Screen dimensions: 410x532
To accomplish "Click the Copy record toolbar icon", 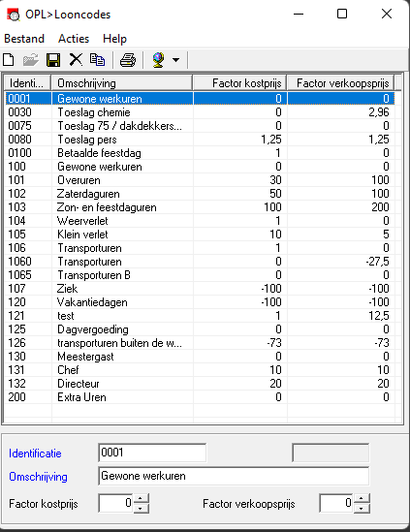I will [x=97, y=60].
